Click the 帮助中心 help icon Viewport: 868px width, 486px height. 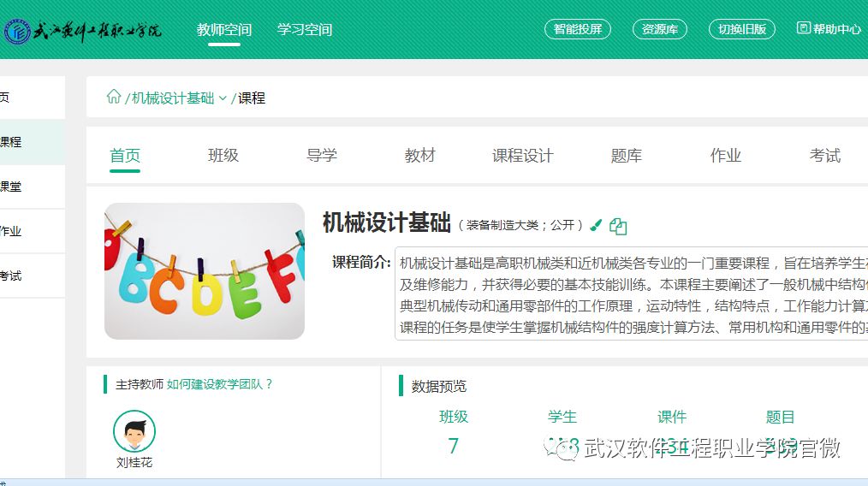tap(803, 28)
